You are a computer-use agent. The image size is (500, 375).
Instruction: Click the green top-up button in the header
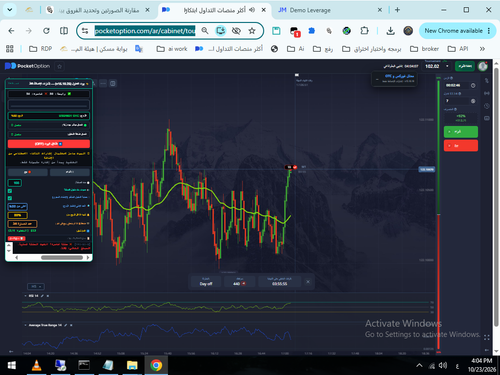click(465, 66)
